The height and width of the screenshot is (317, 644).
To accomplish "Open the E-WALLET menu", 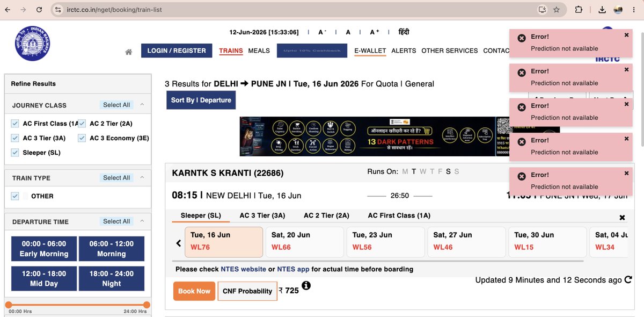I will (370, 51).
